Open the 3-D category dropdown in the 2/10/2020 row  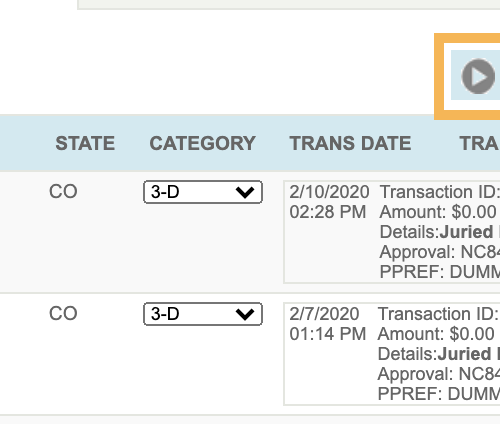coord(203,192)
